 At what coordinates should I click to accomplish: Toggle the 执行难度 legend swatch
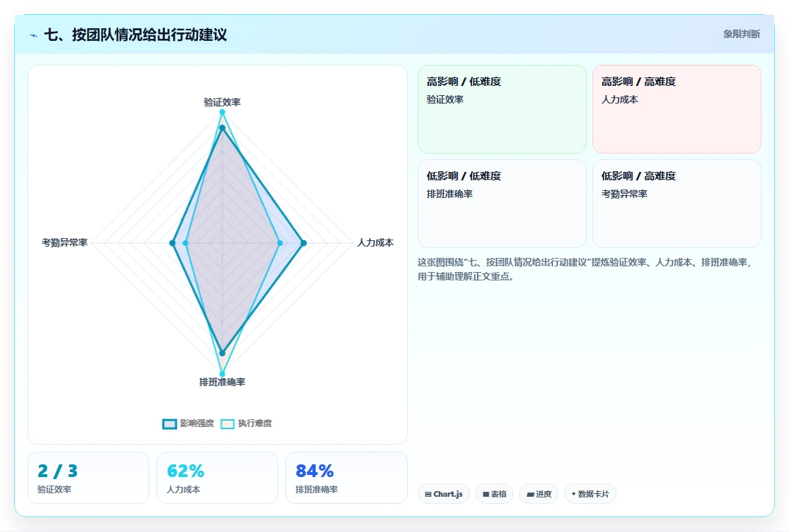click(228, 423)
